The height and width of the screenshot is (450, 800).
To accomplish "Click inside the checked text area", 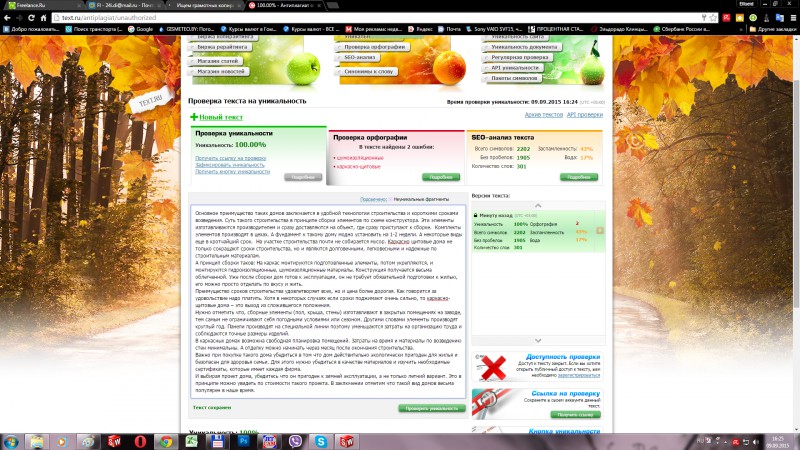I will (x=328, y=302).
